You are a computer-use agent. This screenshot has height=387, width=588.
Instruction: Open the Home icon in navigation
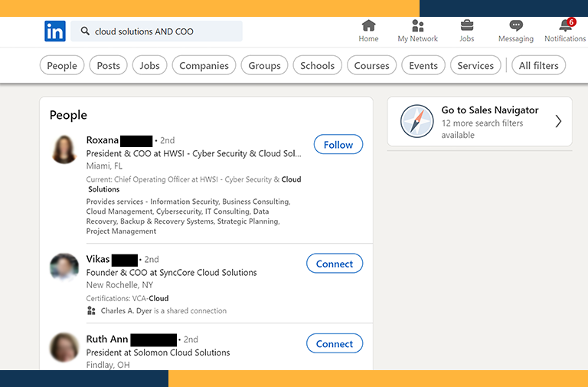coord(368,25)
